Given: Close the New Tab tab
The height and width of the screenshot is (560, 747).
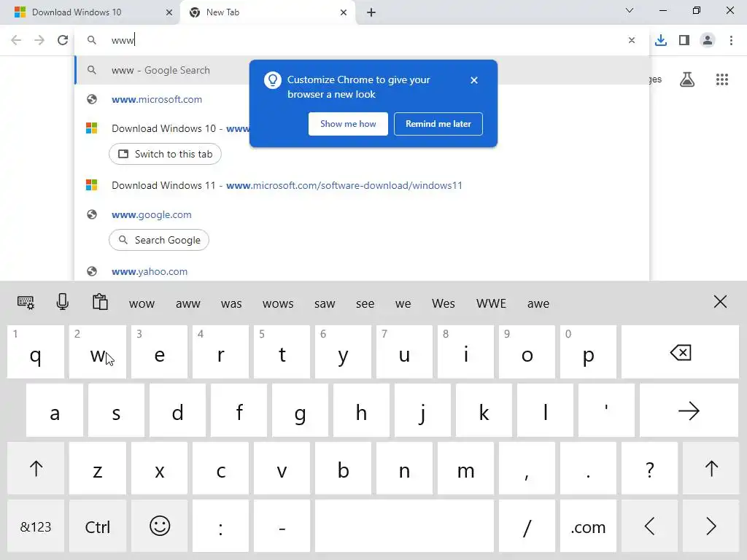Looking at the screenshot, I should [x=344, y=12].
